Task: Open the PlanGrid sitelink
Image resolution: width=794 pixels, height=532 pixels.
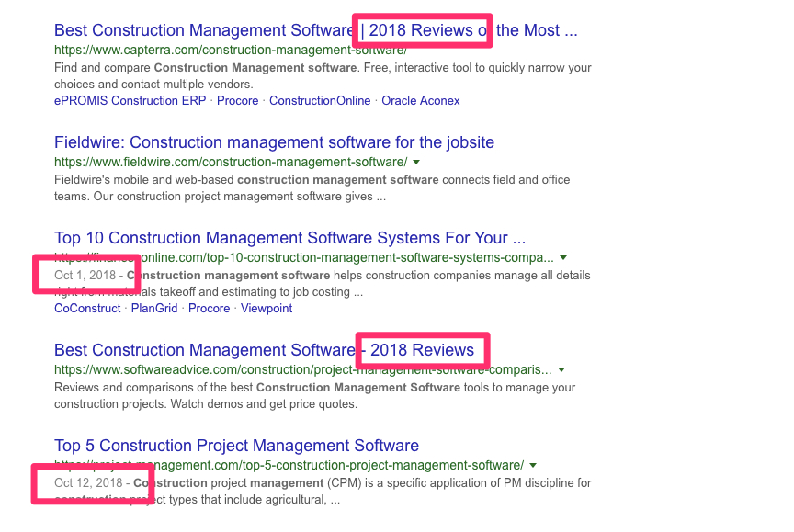Action: [154, 309]
